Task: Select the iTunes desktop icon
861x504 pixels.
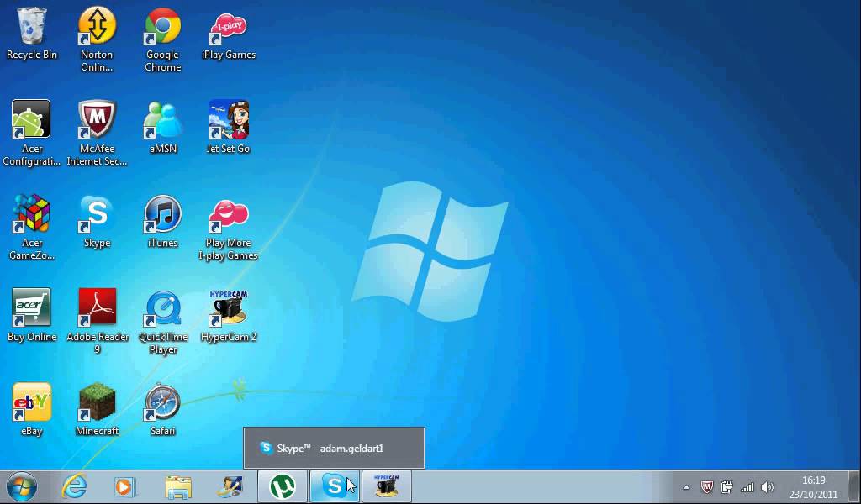Action: pyautogui.click(x=162, y=221)
